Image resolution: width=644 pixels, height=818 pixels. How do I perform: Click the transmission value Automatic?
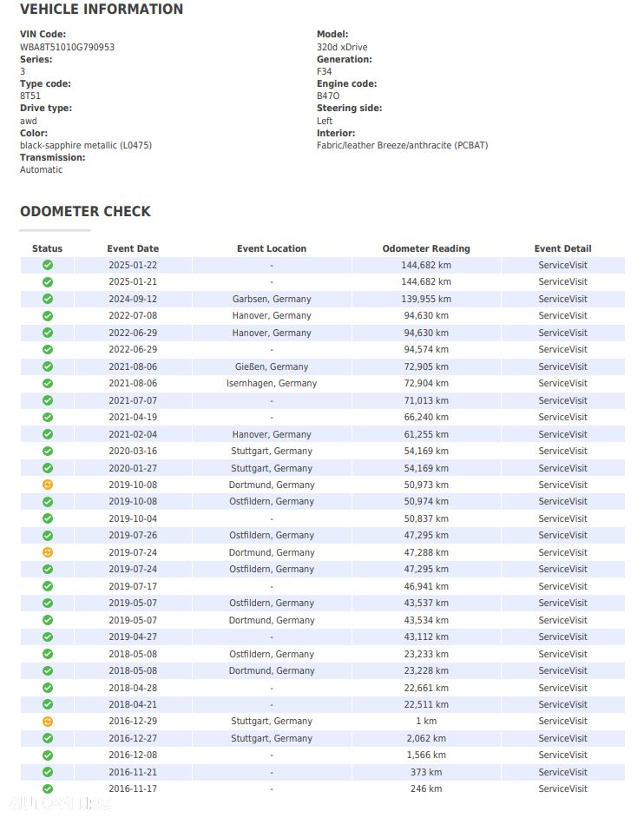coord(41,170)
